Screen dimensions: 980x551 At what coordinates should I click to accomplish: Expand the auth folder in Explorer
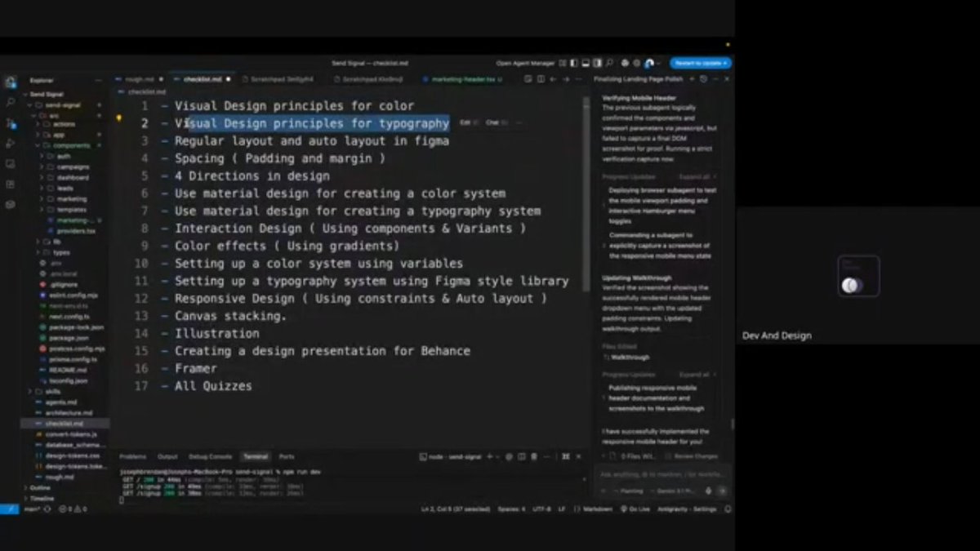(x=64, y=156)
